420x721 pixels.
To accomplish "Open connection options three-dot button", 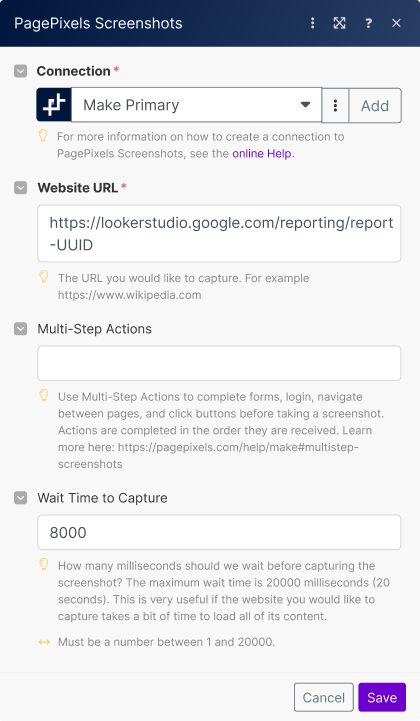I will tap(335, 106).
